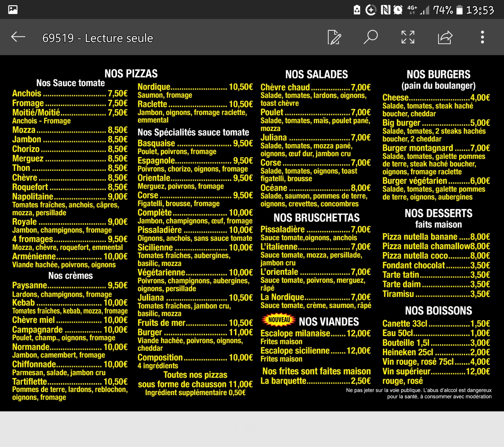
Task: Tap the 'NOS DESSERTS' heading
Action: [439, 213]
